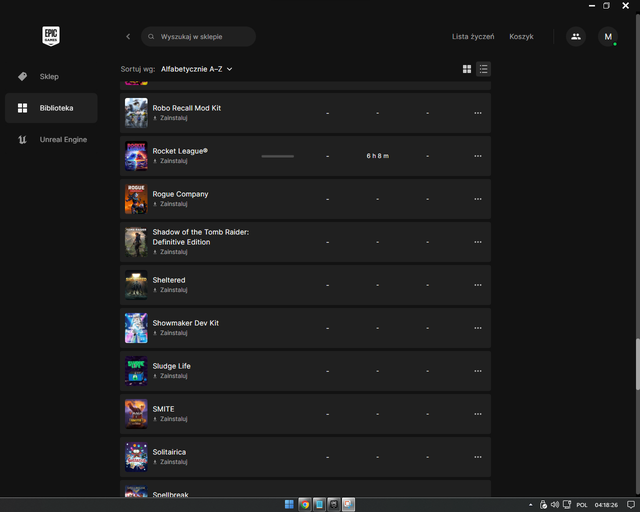The width and height of the screenshot is (640, 512).
Task: Open Lista życzeń wishlist
Action: click(x=473, y=37)
